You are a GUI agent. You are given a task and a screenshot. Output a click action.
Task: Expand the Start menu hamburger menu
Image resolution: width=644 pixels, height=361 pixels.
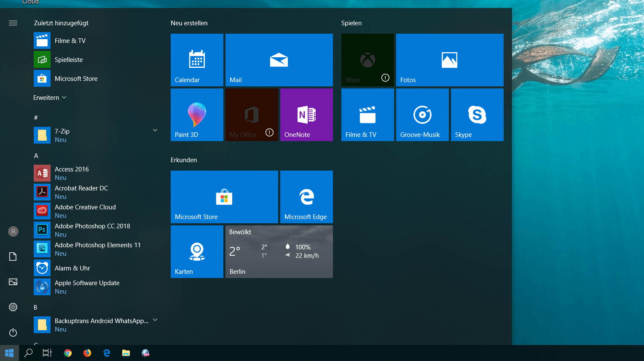pyautogui.click(x=13, y=23)
